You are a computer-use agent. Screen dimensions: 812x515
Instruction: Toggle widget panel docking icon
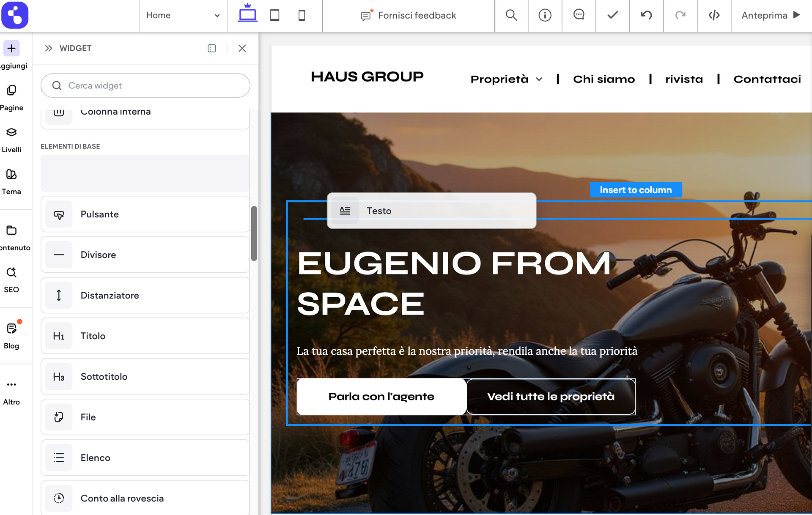pos(212,48)
